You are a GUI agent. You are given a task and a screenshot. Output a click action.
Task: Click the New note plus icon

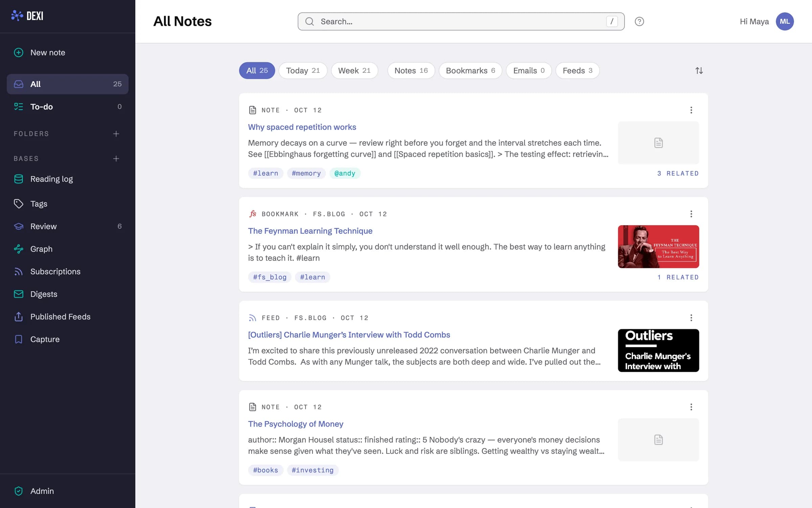(19, 52)
